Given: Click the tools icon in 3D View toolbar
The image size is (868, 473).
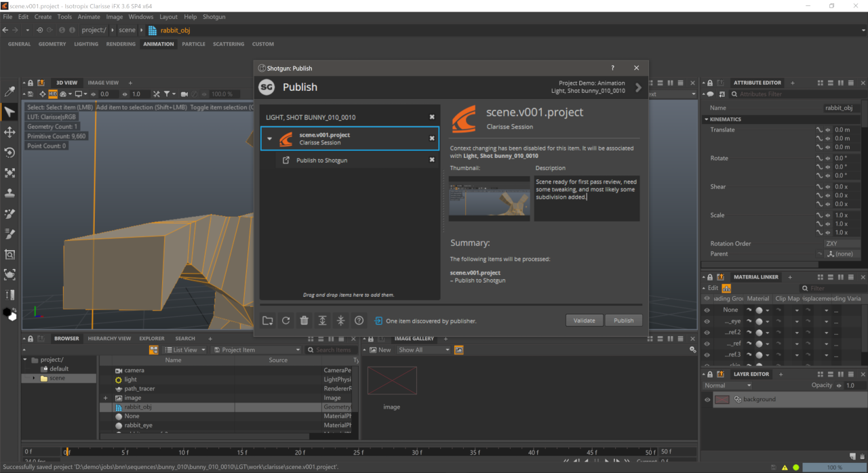Looking at the screenshot, I should point(157,94).
